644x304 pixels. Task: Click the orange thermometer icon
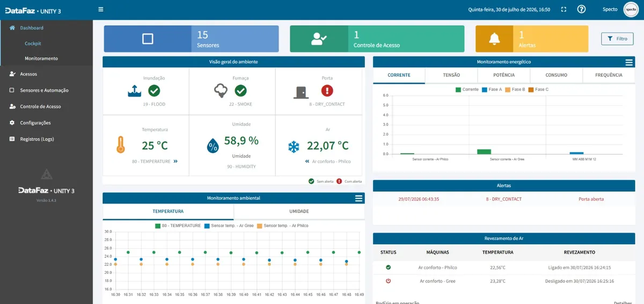pos(120,145)
